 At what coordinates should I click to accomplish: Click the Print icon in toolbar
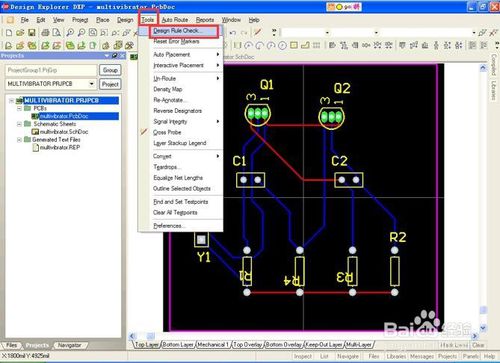45,32
